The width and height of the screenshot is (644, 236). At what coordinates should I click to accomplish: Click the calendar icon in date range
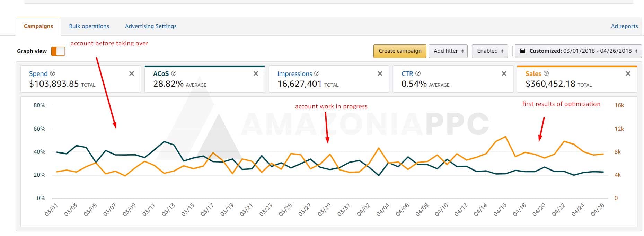pos(522,51)
